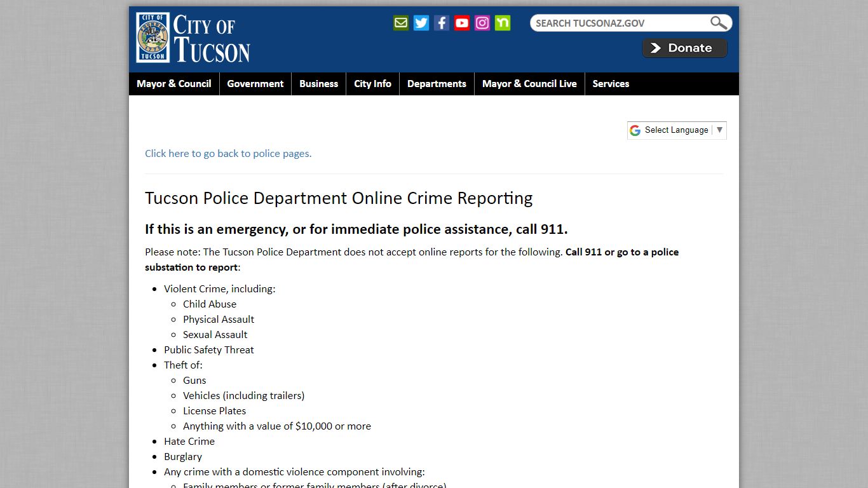Open the Facebook icon in header

pyautogui.click(x=442, y=23)
